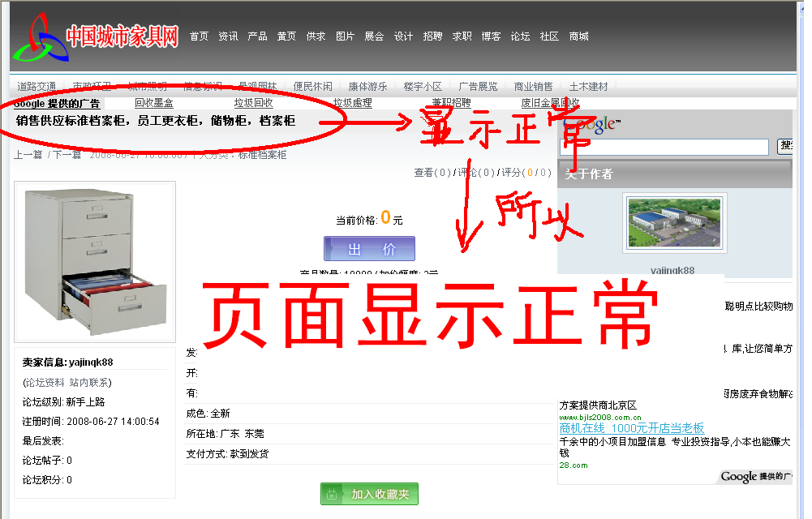This screenshot has width=812, height=519.
Task: Click the Google 提供的广告 label
Action: click(57, 104)
